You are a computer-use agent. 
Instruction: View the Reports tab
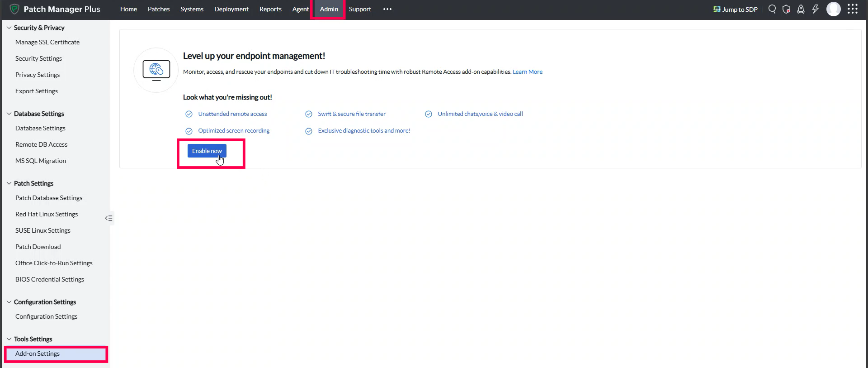[x=270, y=9]
